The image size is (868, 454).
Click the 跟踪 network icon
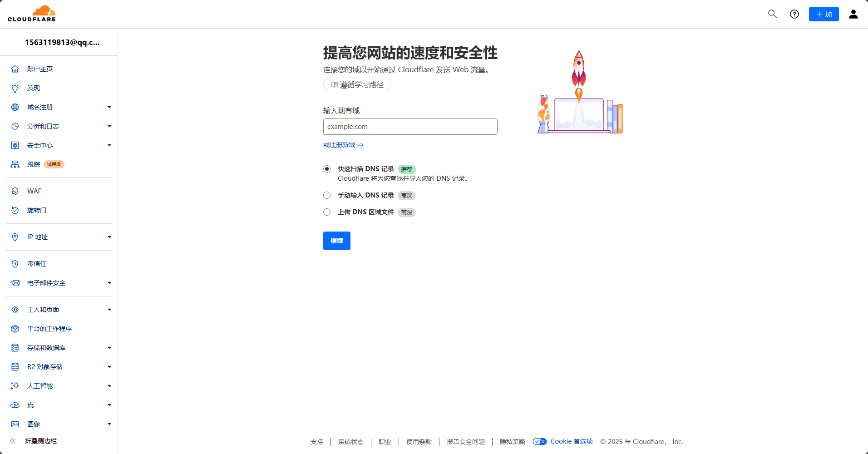pyautogui.click(x=15, y=164)
